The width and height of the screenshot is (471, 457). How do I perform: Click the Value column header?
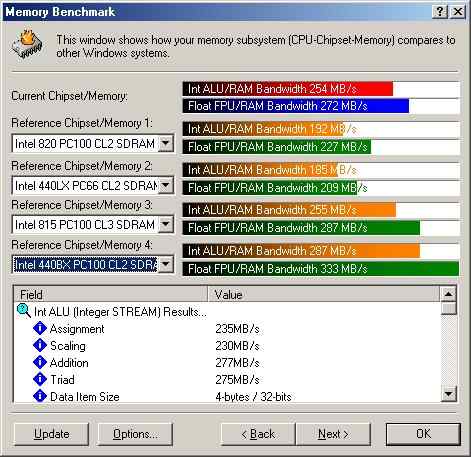pyautogui.click(x=323, y=294)
